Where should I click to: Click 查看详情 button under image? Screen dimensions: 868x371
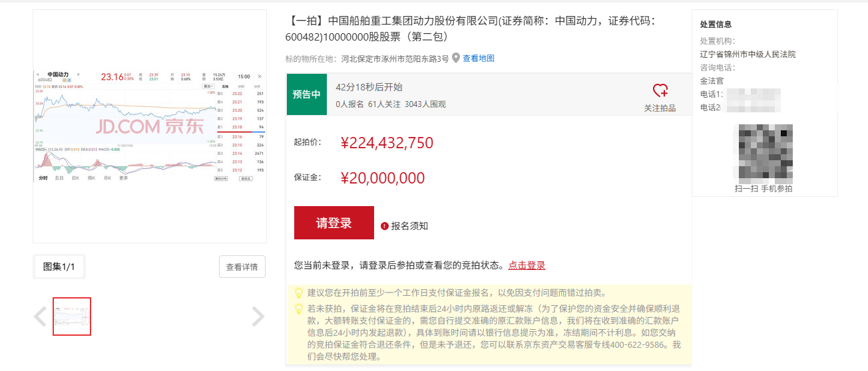pos(242,267)
